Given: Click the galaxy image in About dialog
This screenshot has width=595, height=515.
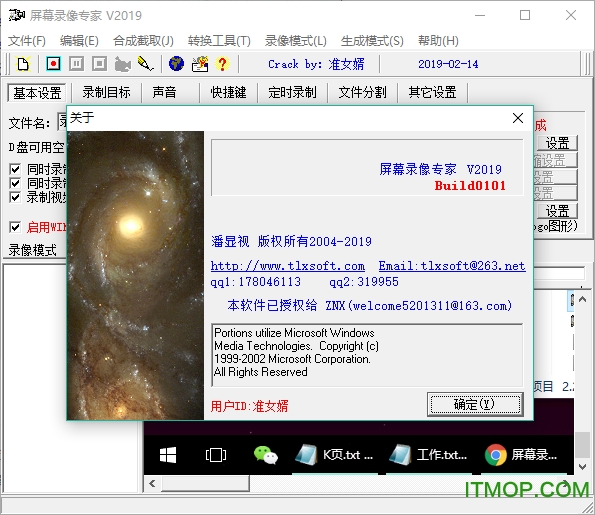Looking at the screenshot, I should (x=135, y=276).
